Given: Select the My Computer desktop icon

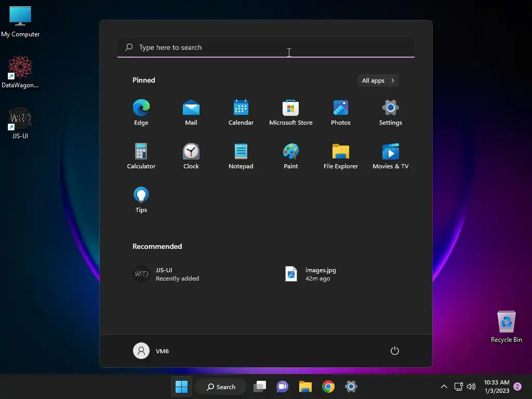Looking at the screenshot, I should pos(20,22).
